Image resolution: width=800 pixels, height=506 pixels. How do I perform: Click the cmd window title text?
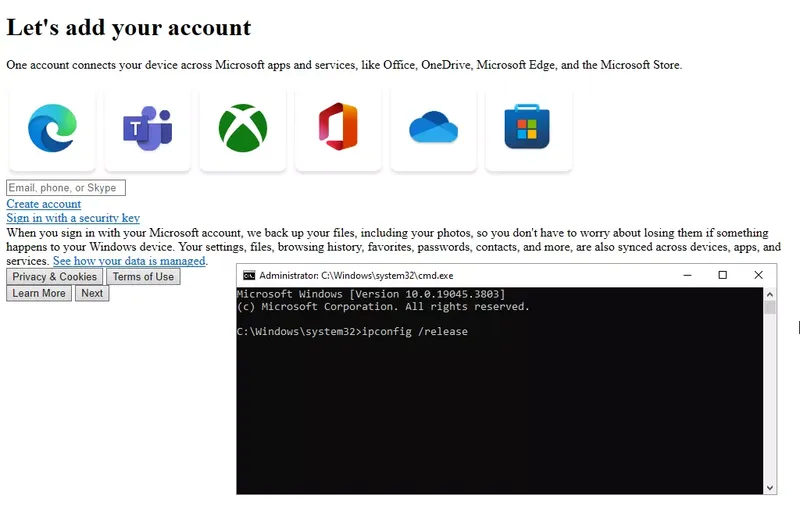click(x=356, y=275)
